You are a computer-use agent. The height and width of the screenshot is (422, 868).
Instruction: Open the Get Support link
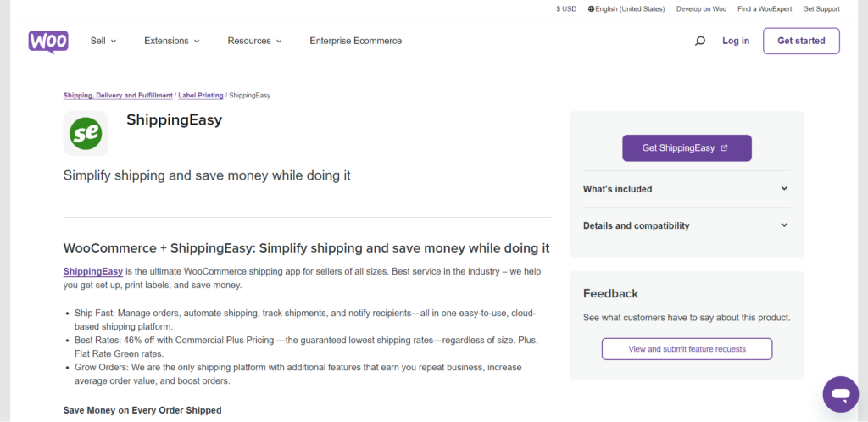click(821, 9)
